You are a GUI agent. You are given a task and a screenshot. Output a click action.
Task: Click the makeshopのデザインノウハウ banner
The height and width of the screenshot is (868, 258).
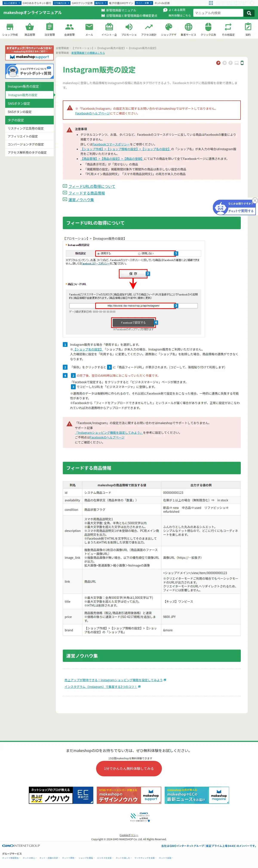point(129,795)
